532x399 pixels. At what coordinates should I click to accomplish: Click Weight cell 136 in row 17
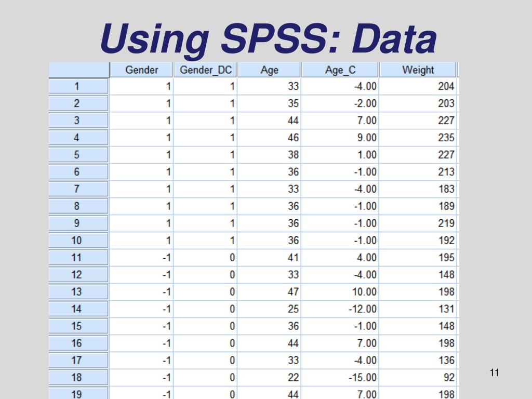418,361
